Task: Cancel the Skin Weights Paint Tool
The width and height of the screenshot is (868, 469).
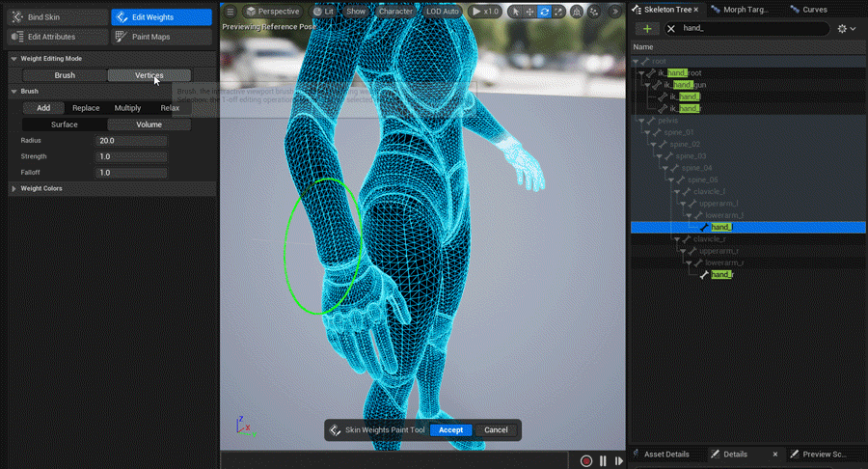Action: (x=496, y=430)
